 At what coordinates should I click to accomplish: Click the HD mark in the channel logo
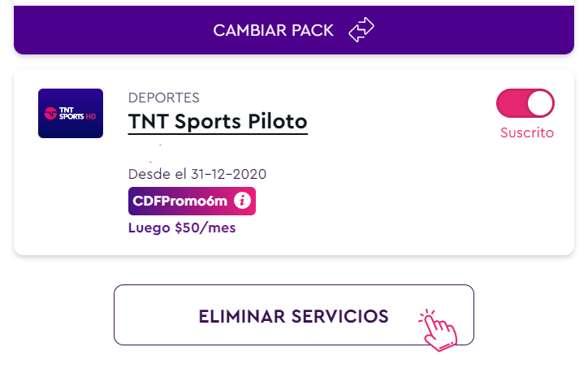pos(90,115)
